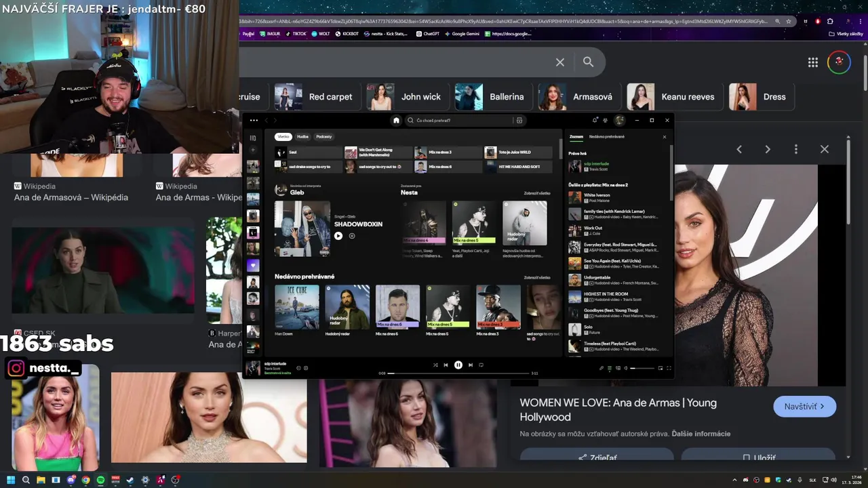Viewport: 868px width, 488px height.
Task: Clear the Google search field
Action: (560, 62)
